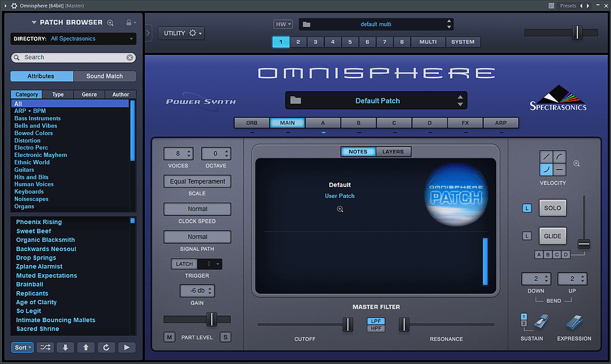Image resolution: width=611 pixels, height=364 pixels.
Task: Open the Sort dropdown
Action: (22, 347)
